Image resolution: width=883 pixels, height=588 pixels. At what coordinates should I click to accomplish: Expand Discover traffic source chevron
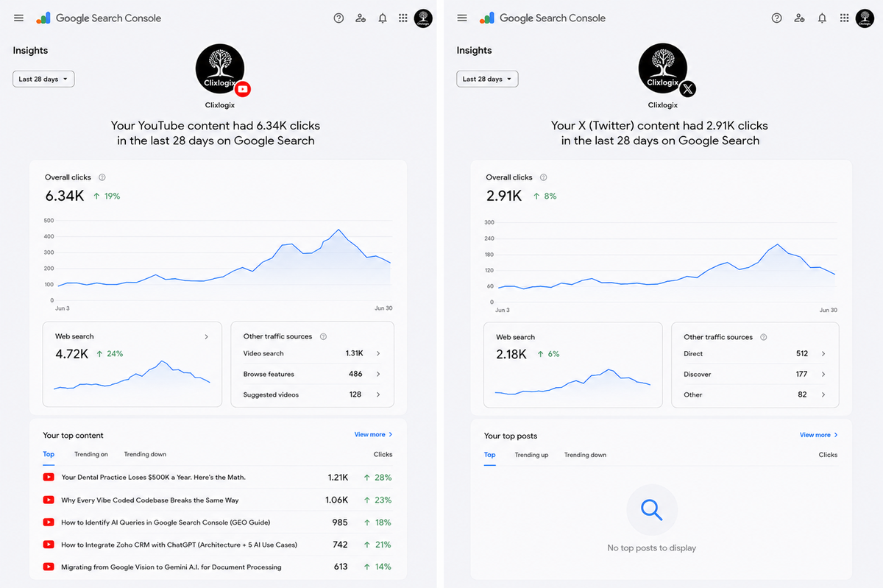823,374
